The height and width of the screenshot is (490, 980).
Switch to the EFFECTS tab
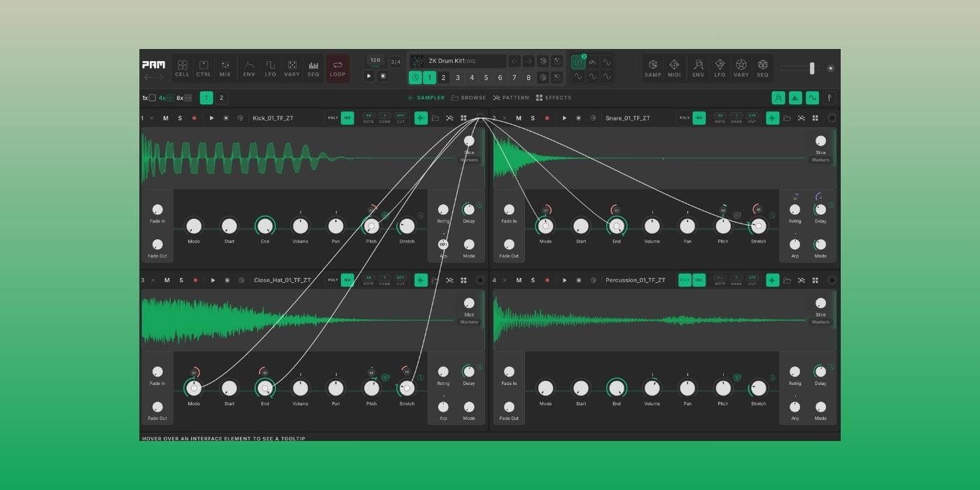(x=554, y=98)
